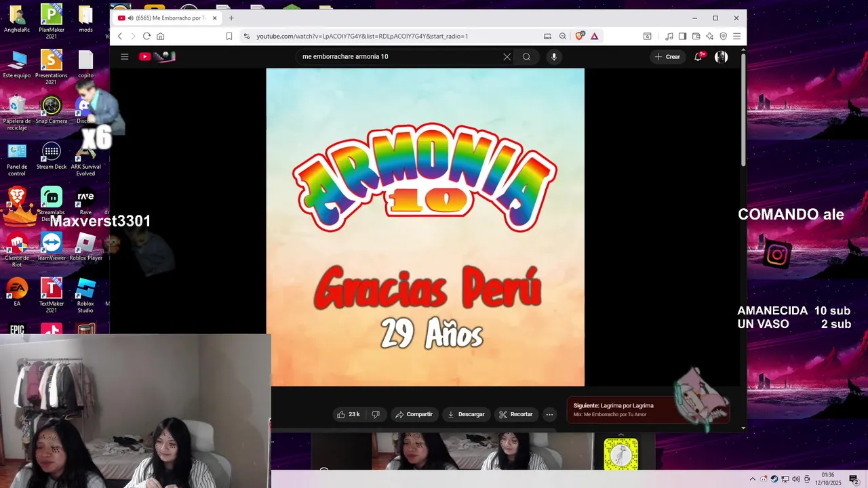This screenshot has height=488, width=868.
Task: Open the browser tab search icon
Action: point(648,36)
